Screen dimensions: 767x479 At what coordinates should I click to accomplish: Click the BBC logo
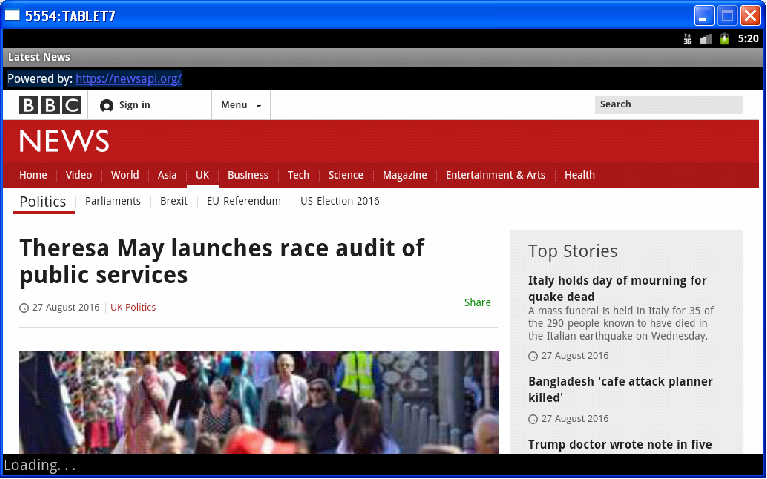pos(50,105)
